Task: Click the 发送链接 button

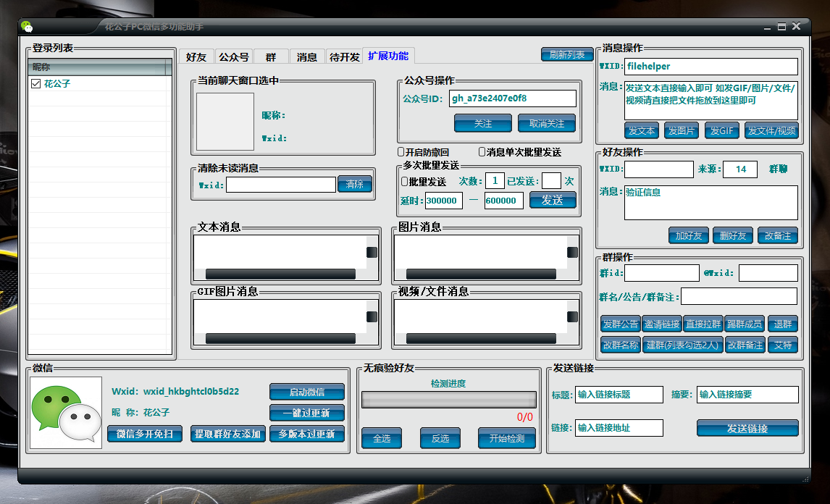Action: pyautogui.click(x=747, y=428)
